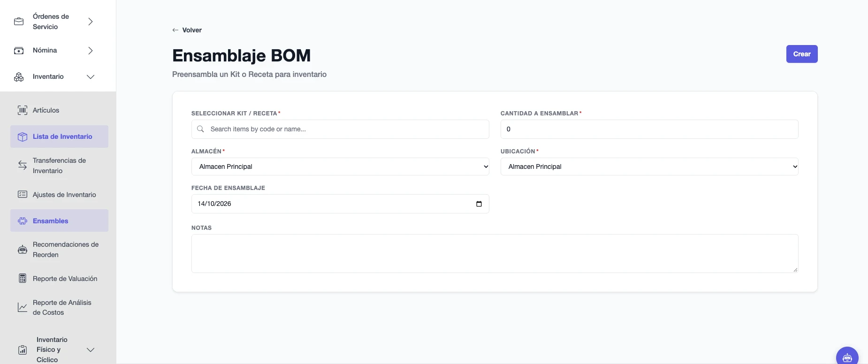The height and width of the screenshot is (364, 868).
Task: Click the Transferencias de Inventario arrows icon
Action: tap(23, 165)
